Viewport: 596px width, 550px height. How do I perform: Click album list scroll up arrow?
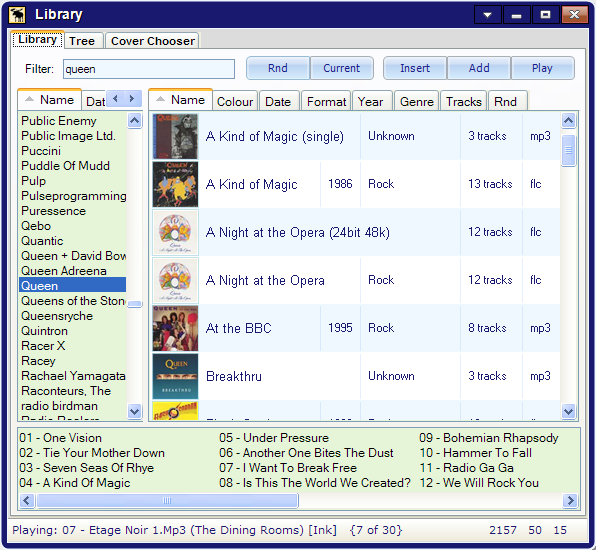[569, 121]
